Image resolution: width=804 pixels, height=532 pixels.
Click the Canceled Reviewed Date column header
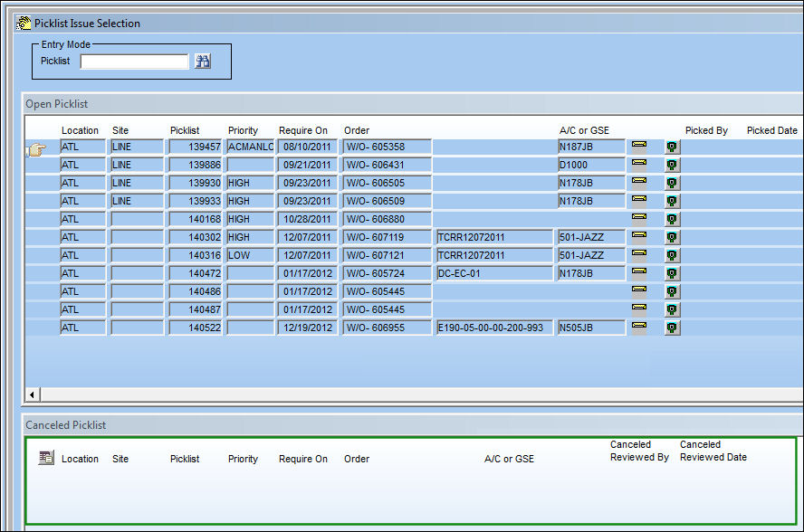tap(713, 451)
